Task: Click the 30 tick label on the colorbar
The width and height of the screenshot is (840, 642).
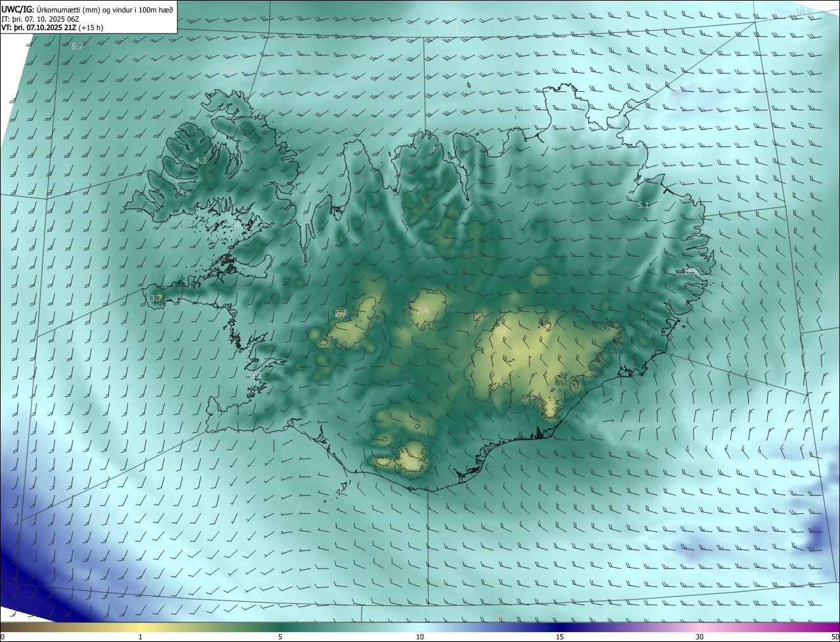Action: [700, 637]
